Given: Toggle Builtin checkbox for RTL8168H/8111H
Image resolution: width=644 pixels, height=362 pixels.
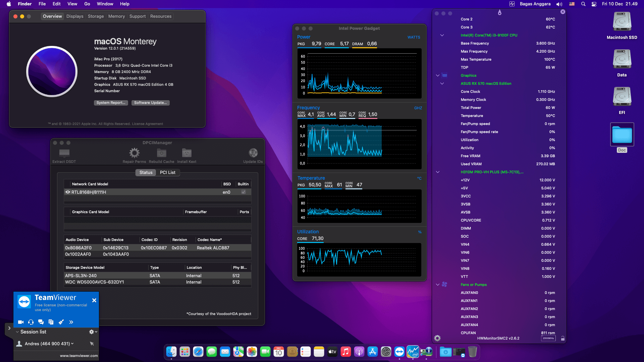Looking at the screenshot, I should (x=244, y=192).
